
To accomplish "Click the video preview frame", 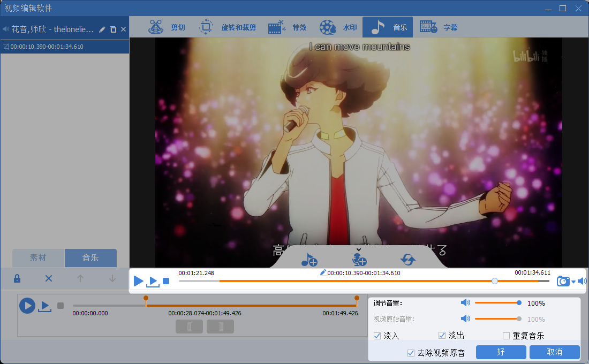I will (359, 152).
